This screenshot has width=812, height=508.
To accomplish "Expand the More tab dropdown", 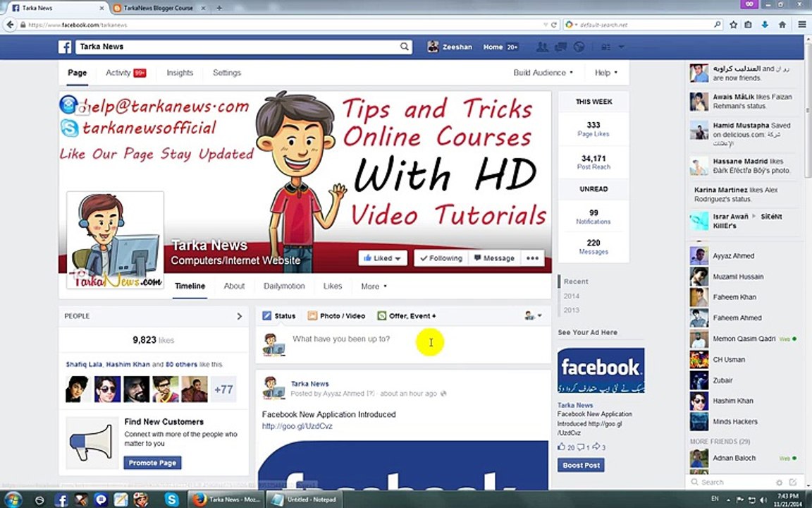I will (374, 286).
